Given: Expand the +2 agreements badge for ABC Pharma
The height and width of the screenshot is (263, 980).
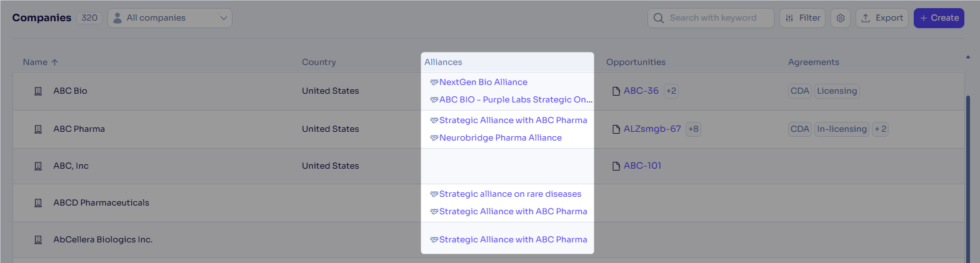Looking at the screenshot, I should (881, 129).
